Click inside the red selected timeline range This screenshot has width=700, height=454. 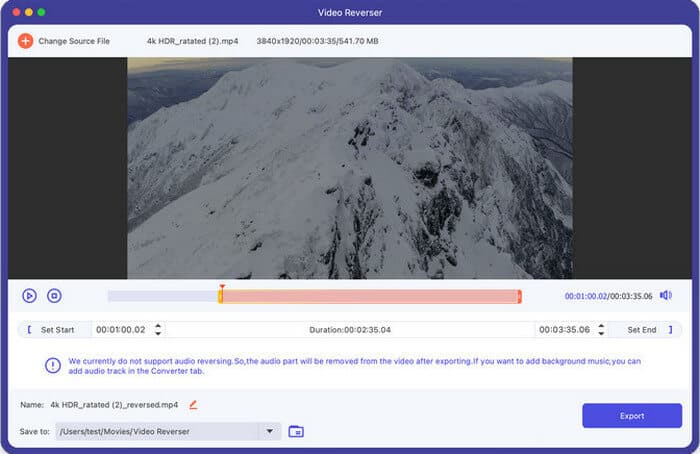(x=370, y=296)
